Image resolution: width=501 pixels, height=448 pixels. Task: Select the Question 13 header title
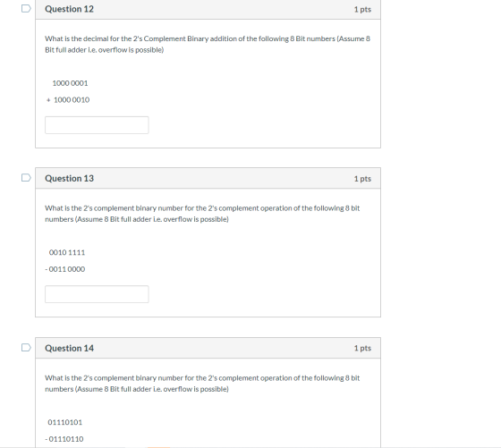tap(70, 178)
